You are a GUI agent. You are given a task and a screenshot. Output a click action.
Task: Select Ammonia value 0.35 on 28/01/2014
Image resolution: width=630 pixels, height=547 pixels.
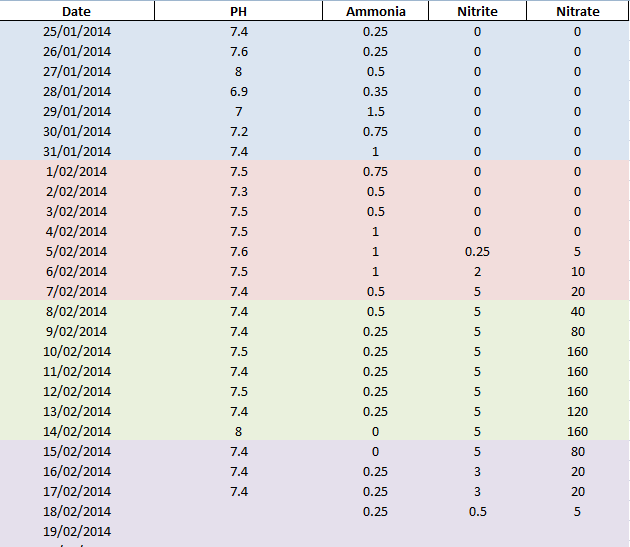tap(376, 92)
